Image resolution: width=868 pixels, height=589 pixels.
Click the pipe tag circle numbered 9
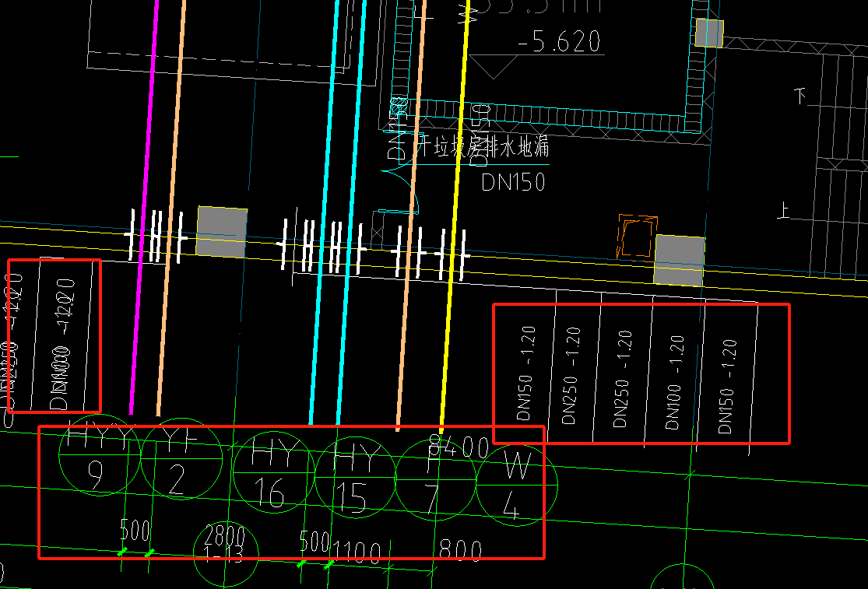pos(100,454)
